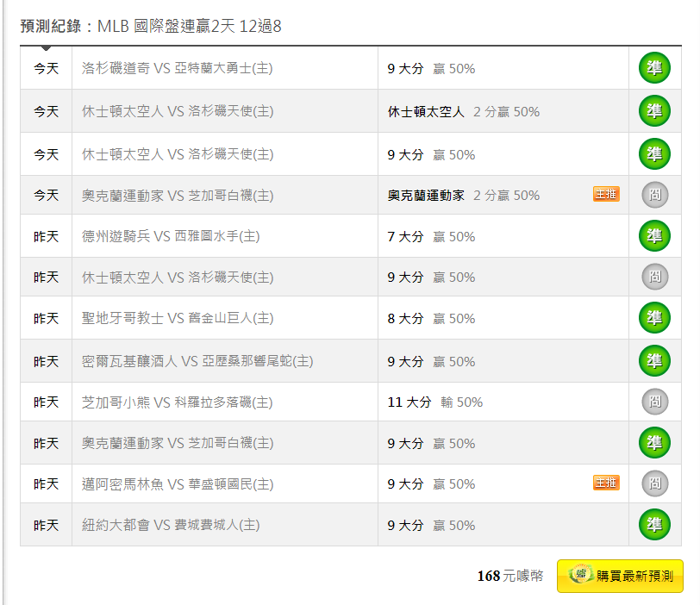Click 9 大分 prediction in 邁阿密馬林魚 row
The width and height of the screenshot is (700, 605).
tap(431, 484)
